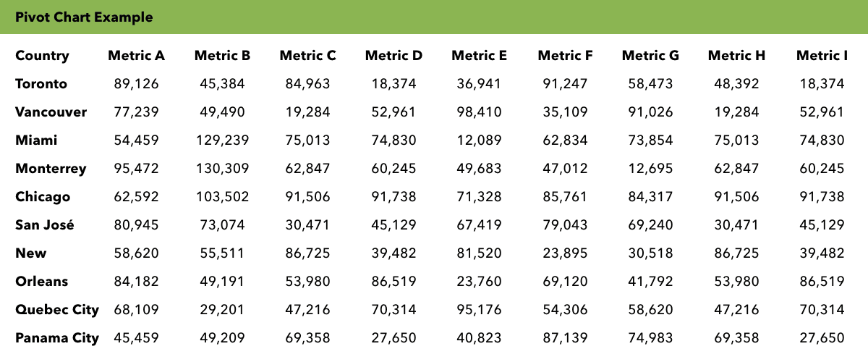Select the Metric C column header

[x=307, y=56]
